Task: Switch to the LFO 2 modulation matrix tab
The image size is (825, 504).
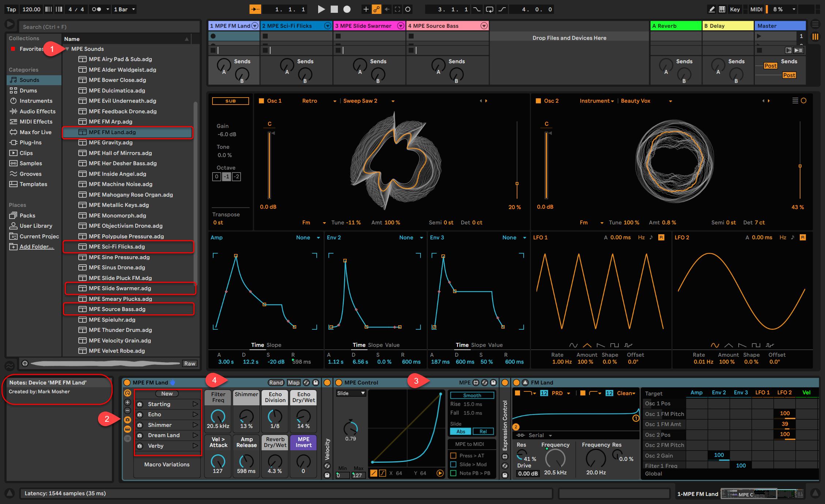Action: click(x=784, y=393)
